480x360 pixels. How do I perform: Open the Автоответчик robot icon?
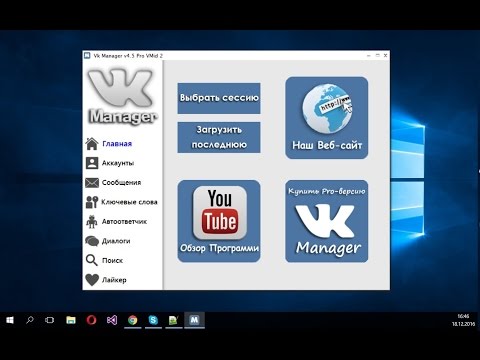tap(92, 222)
